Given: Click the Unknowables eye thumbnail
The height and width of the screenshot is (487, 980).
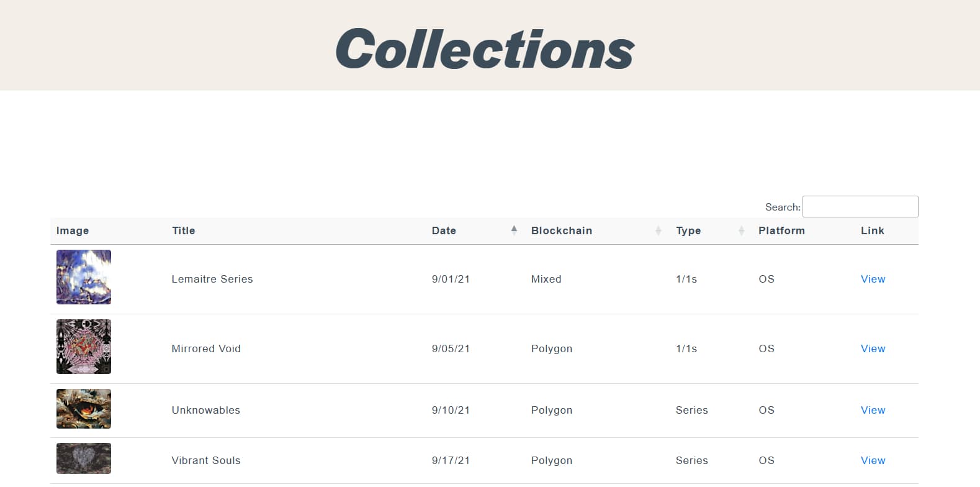Looking at the screenshot, I should click(84, 409).
